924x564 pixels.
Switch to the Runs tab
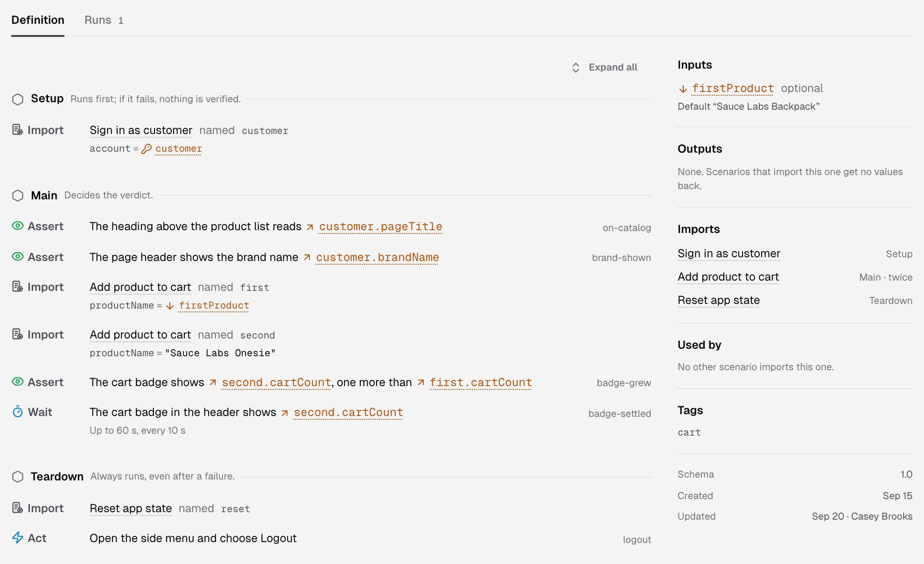coord(104,20)
